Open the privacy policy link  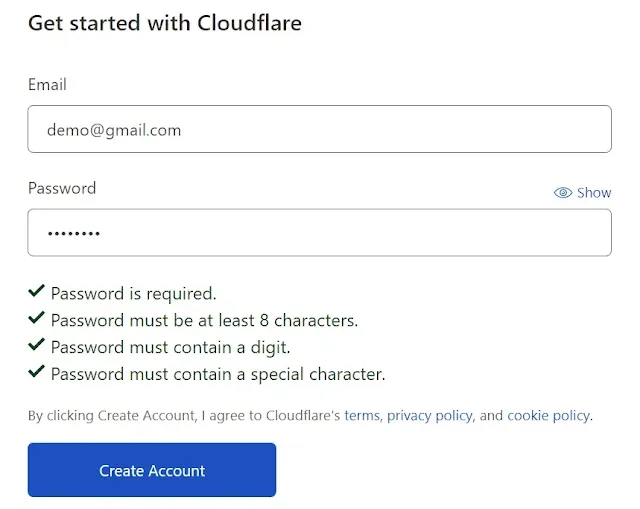[429, 416]
